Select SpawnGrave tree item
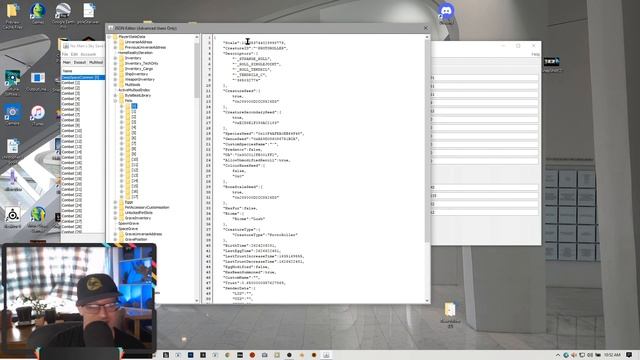 [129, 223]
